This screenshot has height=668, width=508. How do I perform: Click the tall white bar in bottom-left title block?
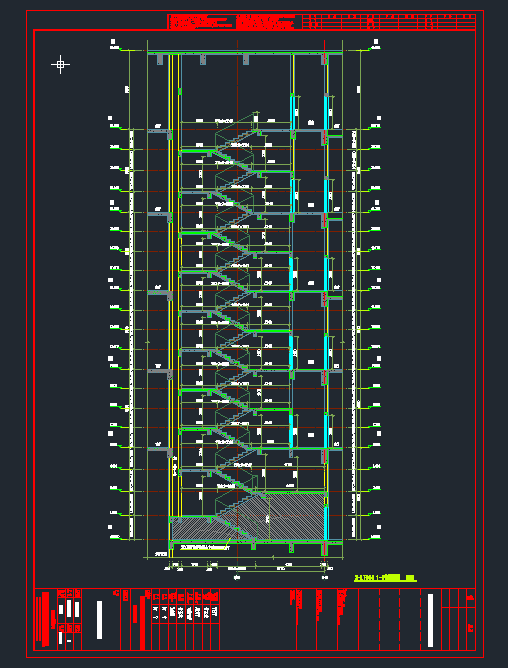pyautogui.click(x=99, y=620)
